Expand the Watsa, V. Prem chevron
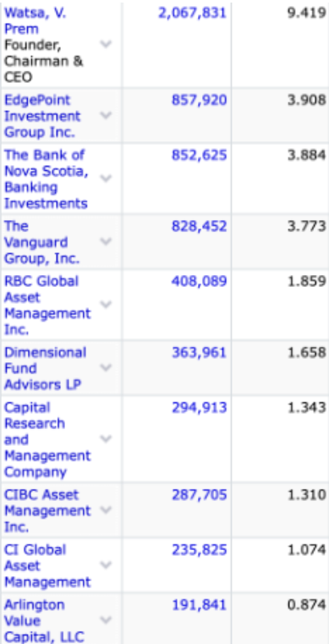This screenshot has width=329, height=644. coord(106,44)
